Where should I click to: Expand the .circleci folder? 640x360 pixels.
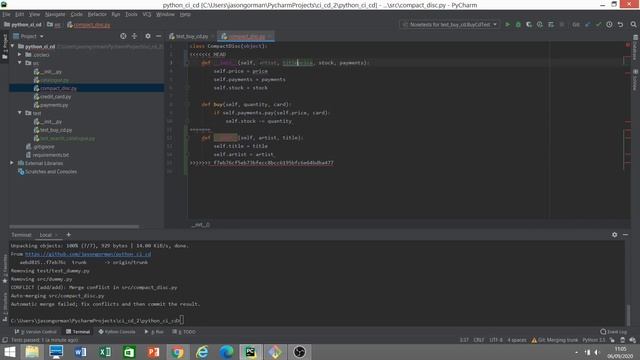pos(20,54)
